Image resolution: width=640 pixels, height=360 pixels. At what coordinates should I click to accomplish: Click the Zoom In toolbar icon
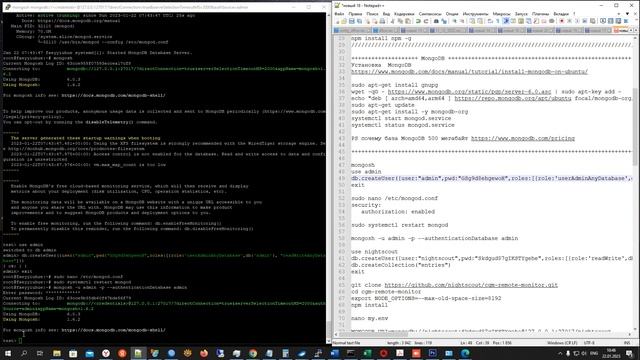(x=455, y=21)
